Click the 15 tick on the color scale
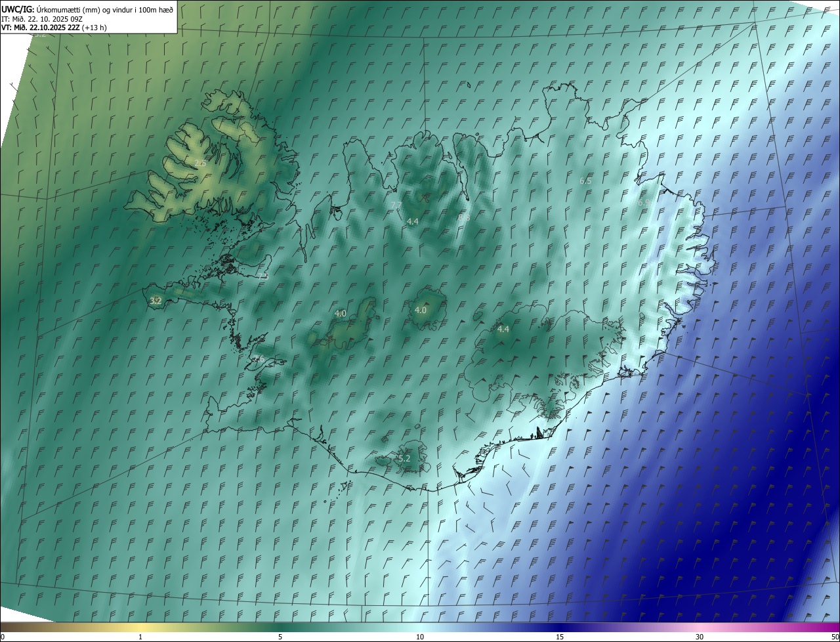This screenshot has height=642, width=840. pyautogui.click(x=560, y=637)
